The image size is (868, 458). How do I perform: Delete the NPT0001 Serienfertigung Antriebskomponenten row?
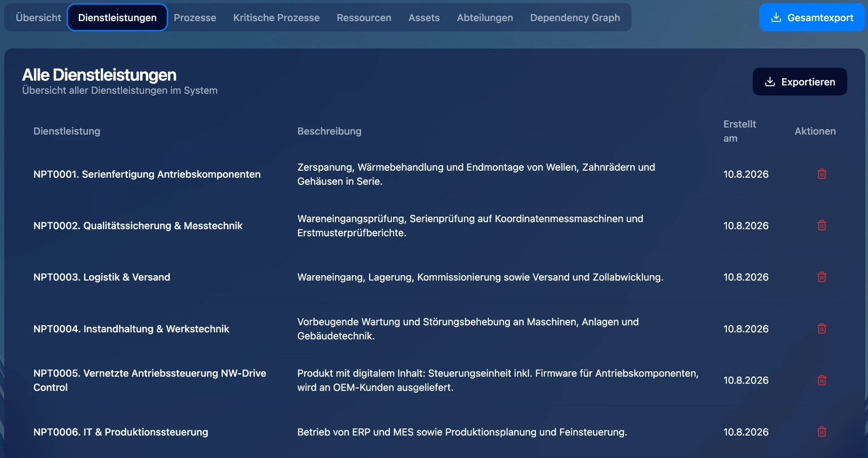(x=822, y=174)
